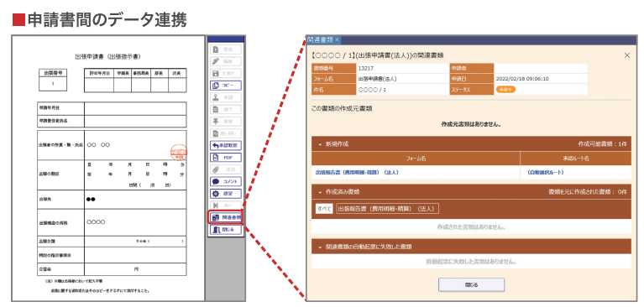644x307 pixels.
Task: Click the 自動起票に失敗した書類はありません。 message
Action: pos(471,261)
